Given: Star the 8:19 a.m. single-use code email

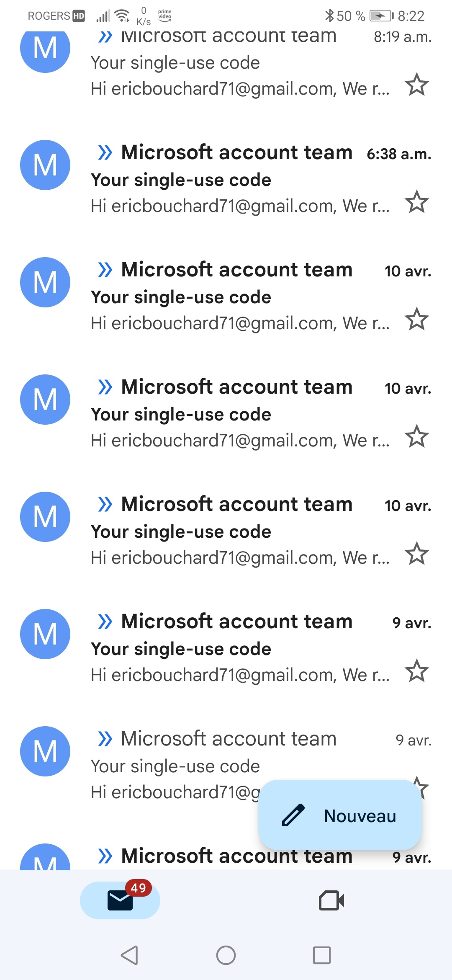Looking at the screenshot, I should point(417,85).
